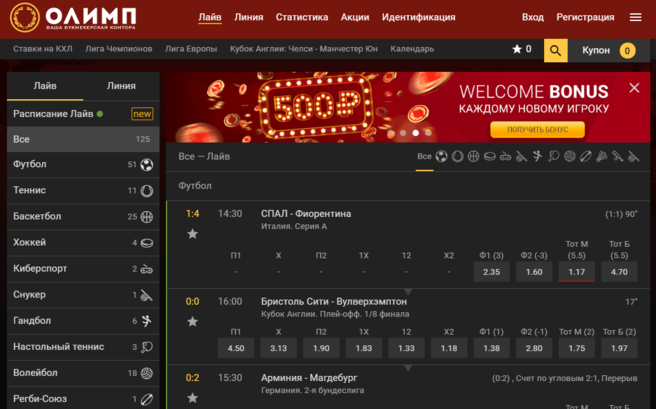
Task: Pick Ф1 (3) odds 2.35 for СПАЛ
Action: tap(492, 272)
